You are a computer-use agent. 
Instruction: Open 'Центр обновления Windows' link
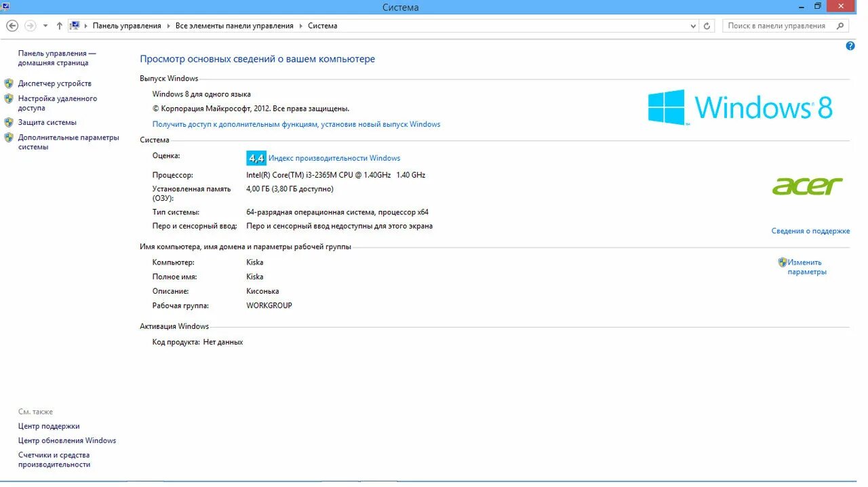click(67, 441)
